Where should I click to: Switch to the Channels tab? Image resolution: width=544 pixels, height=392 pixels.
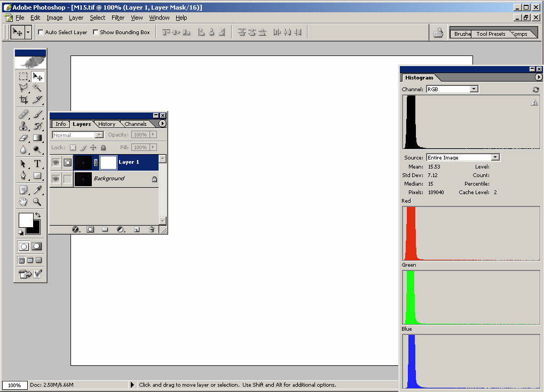tap(136, 124)
